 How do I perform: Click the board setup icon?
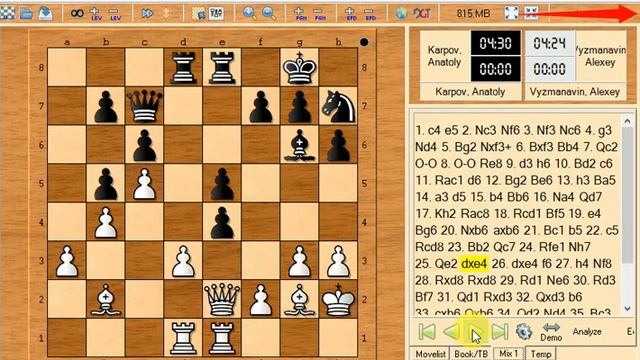pyautogui.click(x=198, y=13)
